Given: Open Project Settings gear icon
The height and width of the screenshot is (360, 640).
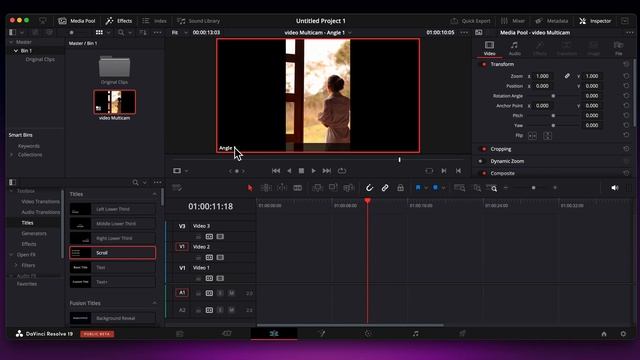Looking at the screenshot, I should click(x=623, y=334).
